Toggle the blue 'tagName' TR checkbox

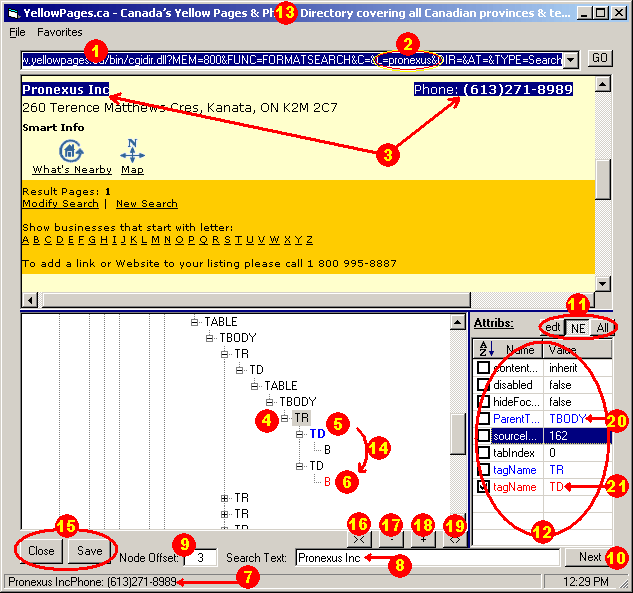coord(483,469)
